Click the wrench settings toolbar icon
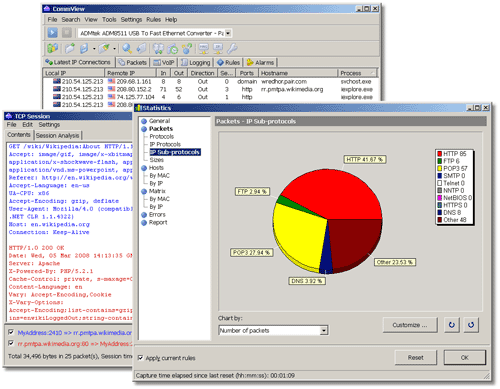500x389 pixels. [232, 49]
